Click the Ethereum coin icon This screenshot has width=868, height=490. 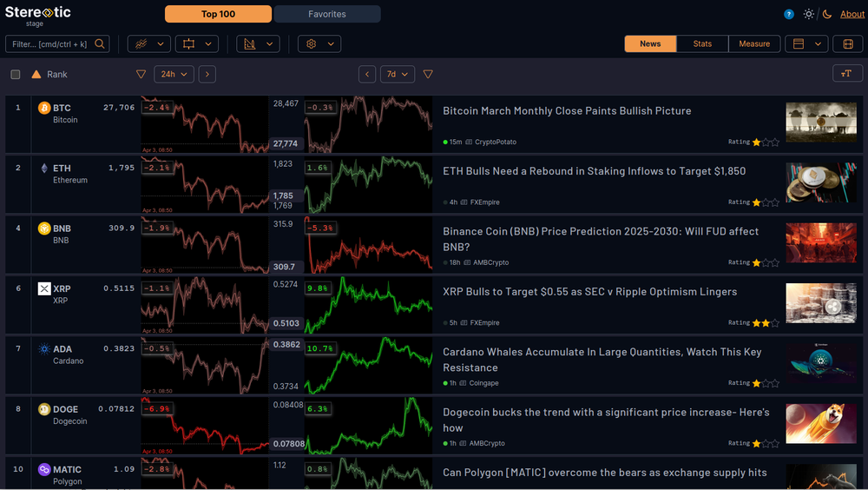point(44,168)
